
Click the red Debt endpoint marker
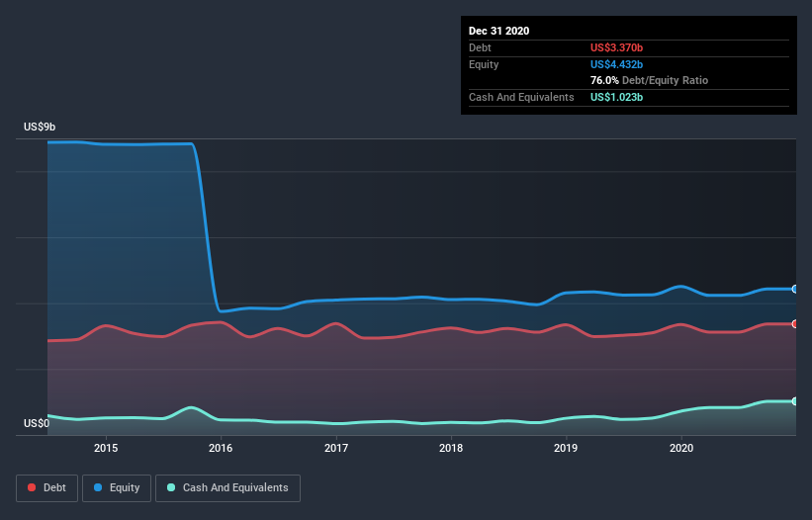coord(795,324)
